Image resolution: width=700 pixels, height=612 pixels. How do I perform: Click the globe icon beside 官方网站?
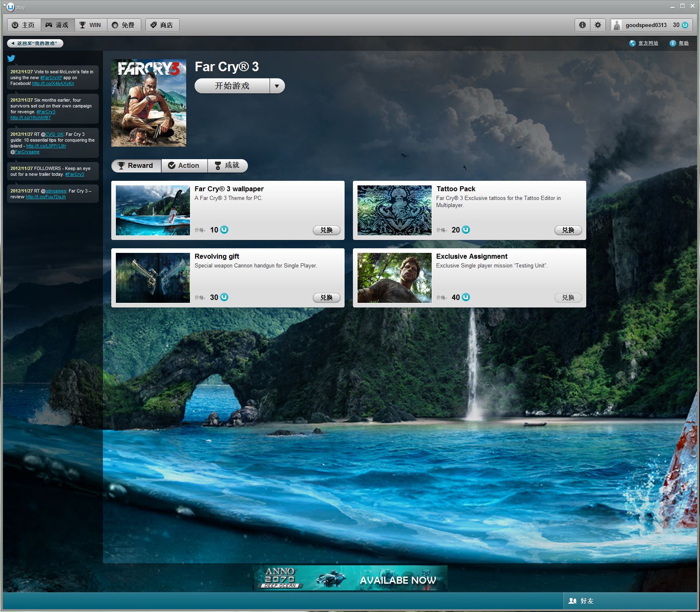pos(632,43)
